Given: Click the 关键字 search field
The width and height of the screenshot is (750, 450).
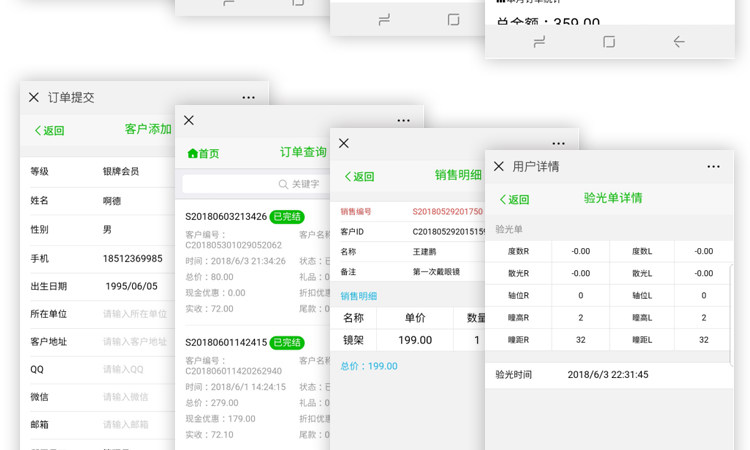Looking at the screenshot, I should pyautogui.click(x=255, y=184).
